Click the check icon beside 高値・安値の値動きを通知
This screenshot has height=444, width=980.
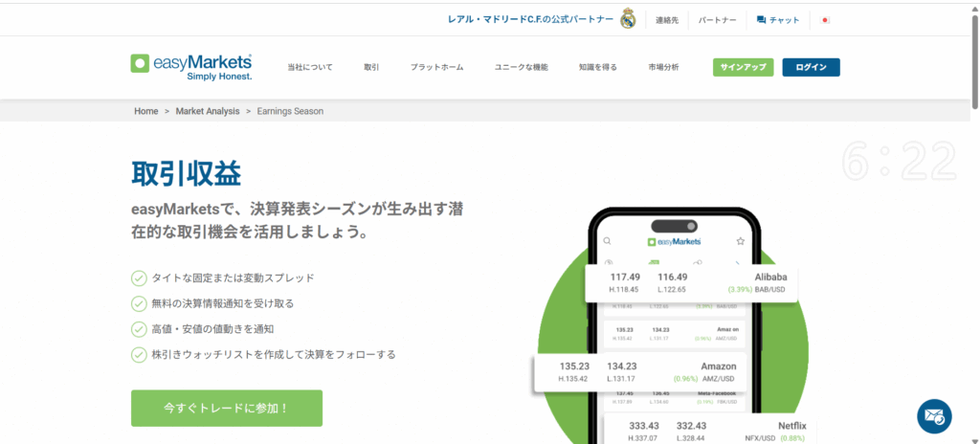(138, 329)
